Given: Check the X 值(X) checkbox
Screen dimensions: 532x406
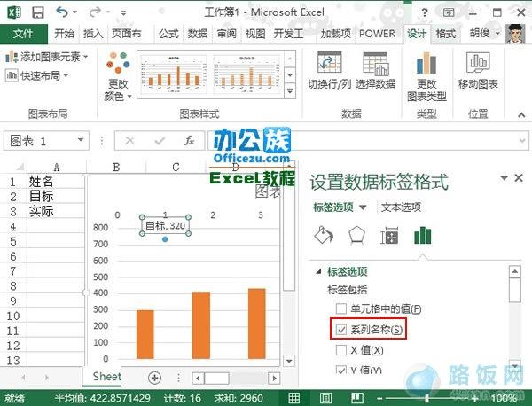Looking at the screenshot, I should [340, 350].
